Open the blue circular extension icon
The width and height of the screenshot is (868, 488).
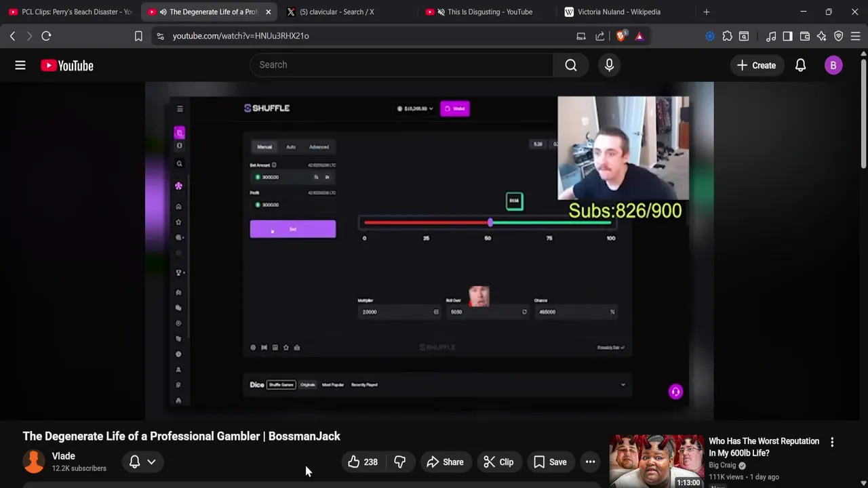tap(710, 36)
